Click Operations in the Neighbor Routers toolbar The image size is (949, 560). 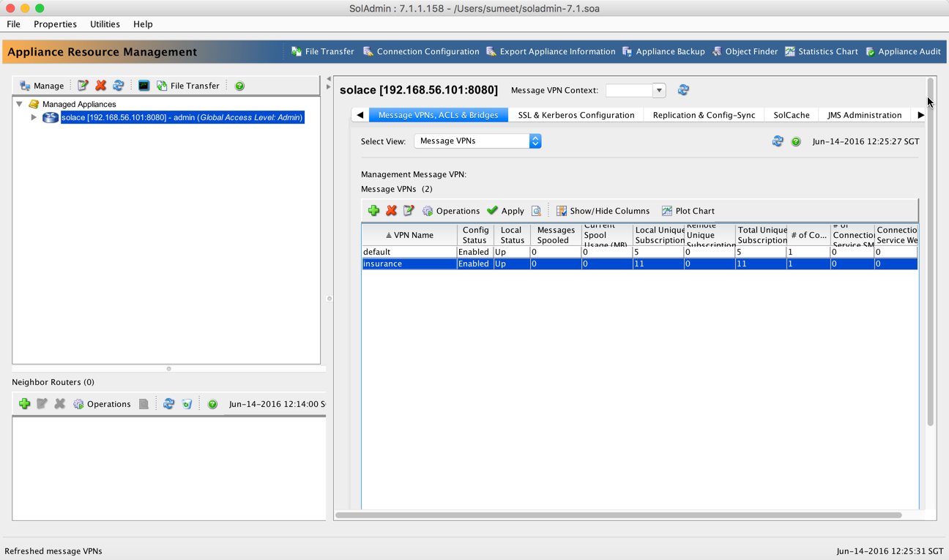tap(101, 403)
